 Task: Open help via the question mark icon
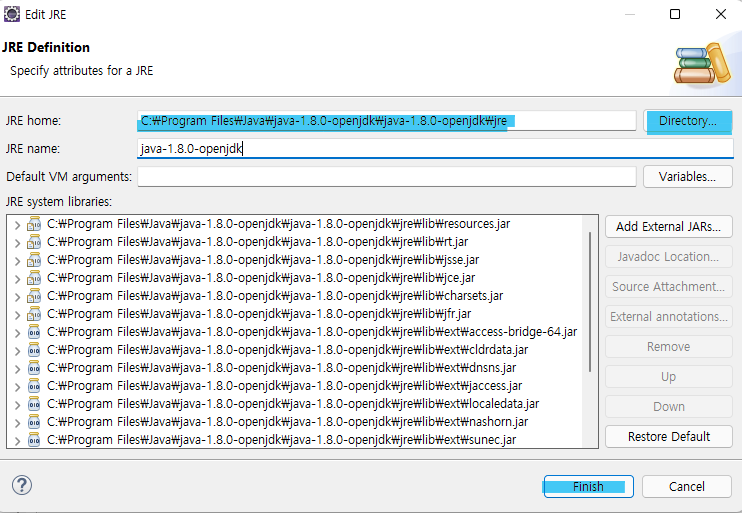point(22,486)
